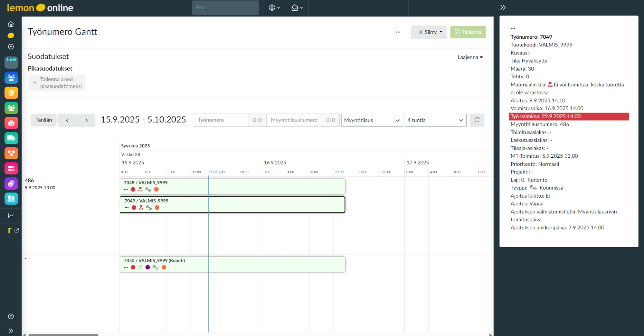This screenshot has height=336, width=644.
Task: Open the home view from the sidebar
Action: pos(11,24)
